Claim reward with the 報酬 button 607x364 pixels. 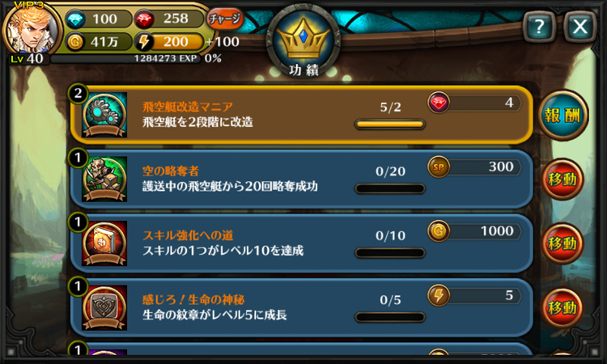point(562,115)
